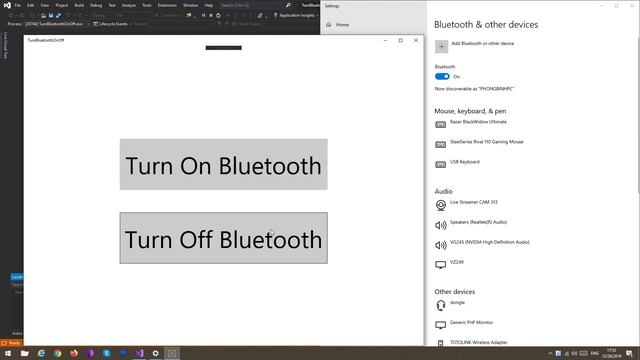Open the Build menu in Visual Studio
Viewport: 640px width, 360px height.
click(x=79, y=5)
